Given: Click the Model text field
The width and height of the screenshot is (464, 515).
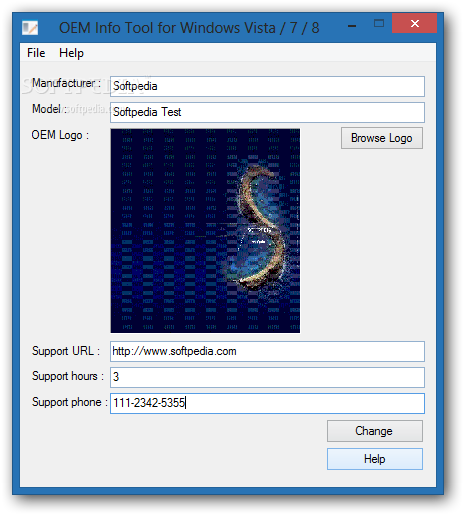Looking at the screenshot, I should (x=267, y=112).
